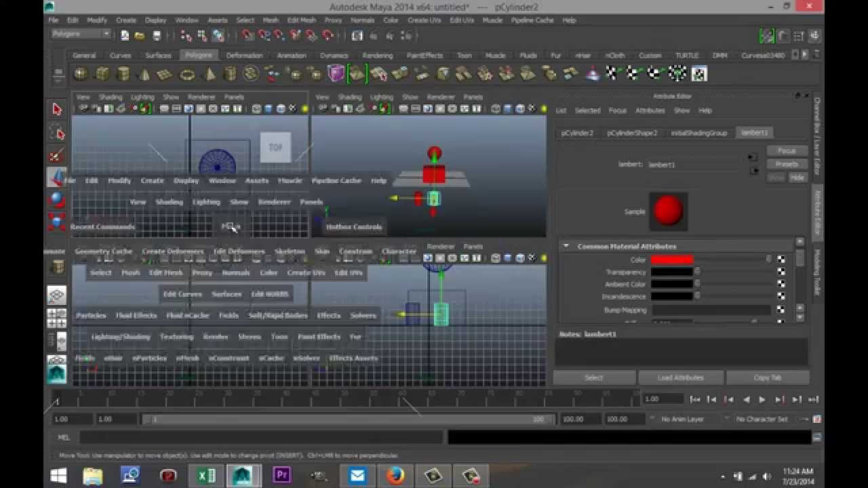Viewport: 868px width, 488px height.
Task: Activate the Select tool in toolbox
Action: pos(57,110)
